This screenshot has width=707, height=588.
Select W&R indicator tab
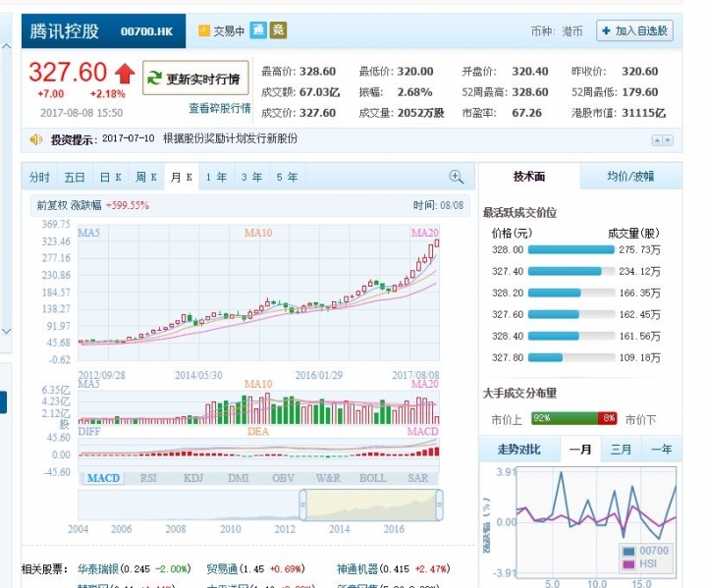coord(328,478)
